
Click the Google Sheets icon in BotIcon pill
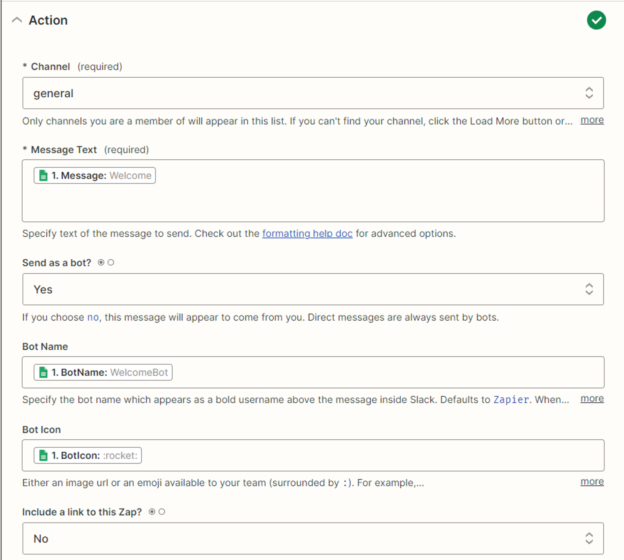pyautogui.click(x=42, y=456)
